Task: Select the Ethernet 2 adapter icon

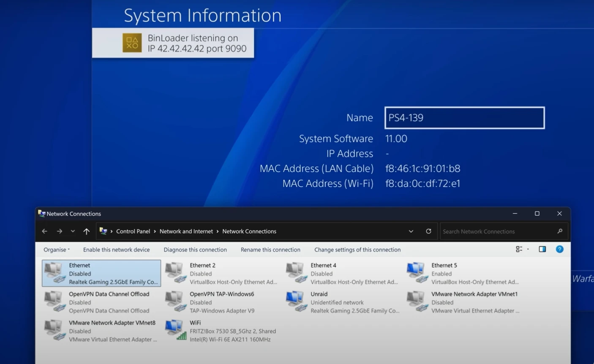Action: click(x=176, y=273)
